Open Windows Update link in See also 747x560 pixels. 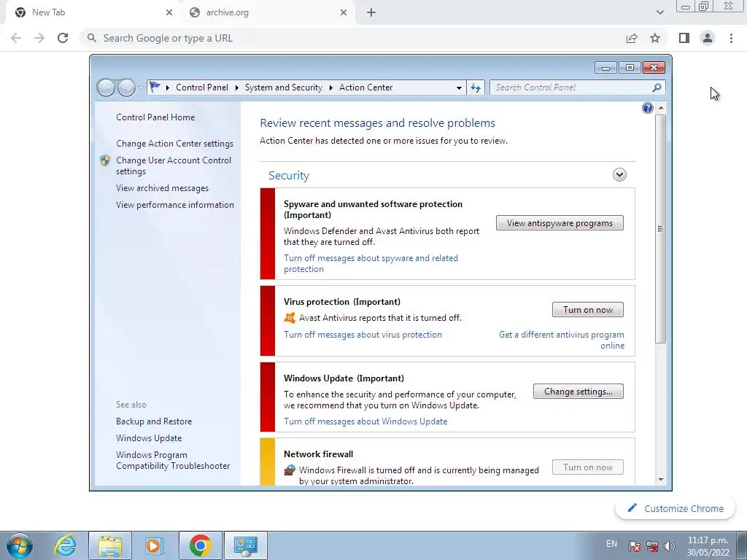click(x=149, y=438)
